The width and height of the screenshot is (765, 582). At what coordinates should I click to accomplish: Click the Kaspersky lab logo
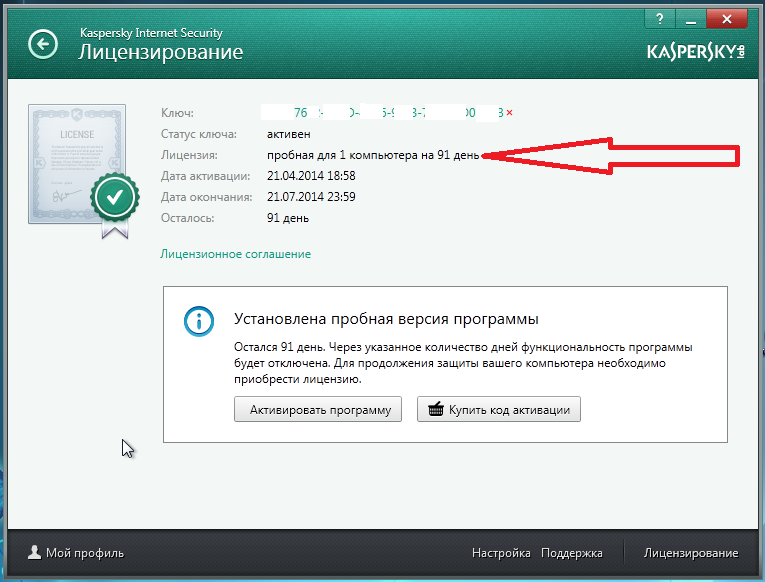(x=696, y=52)
